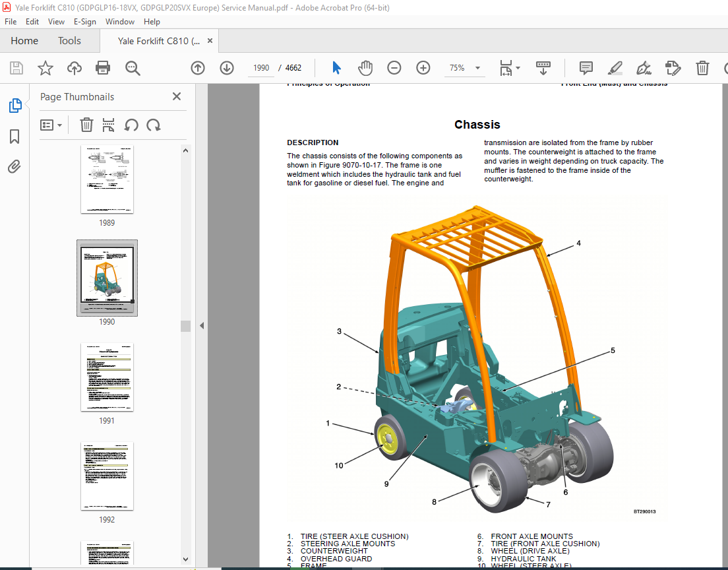Click the DESCRIPTION subheading
728x570 pixels.
click(x=313, y=142)
